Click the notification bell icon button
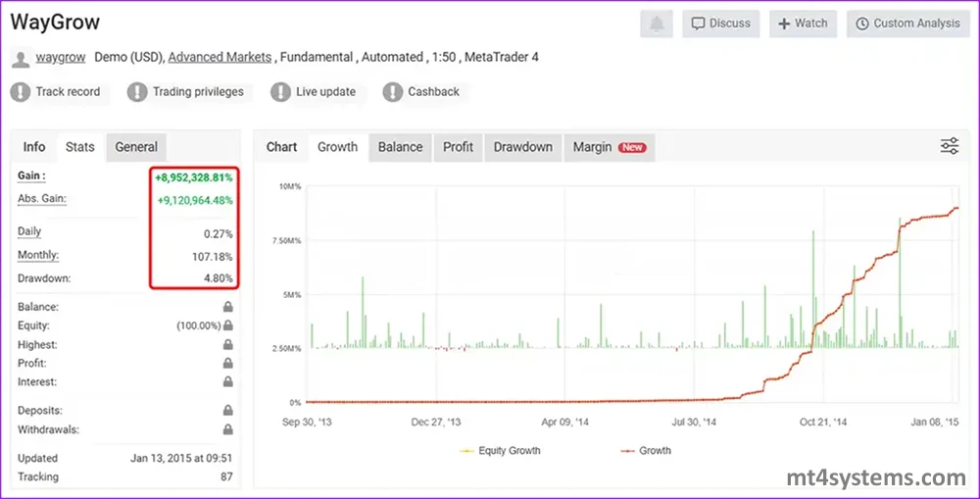 tap(657, 24)
